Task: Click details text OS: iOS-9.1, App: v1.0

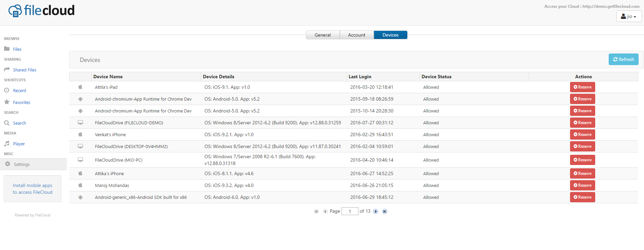Action: 227,87
